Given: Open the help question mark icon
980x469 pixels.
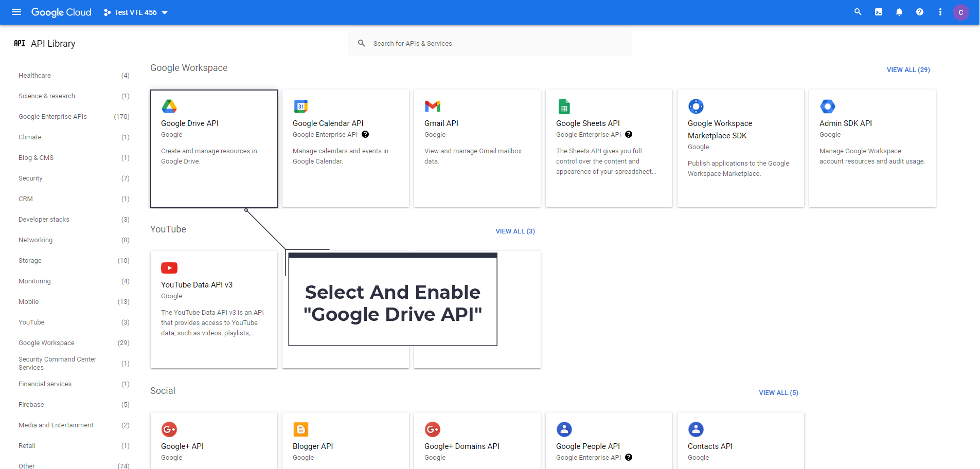Looking at the screenshot, I should coord(920,12).
